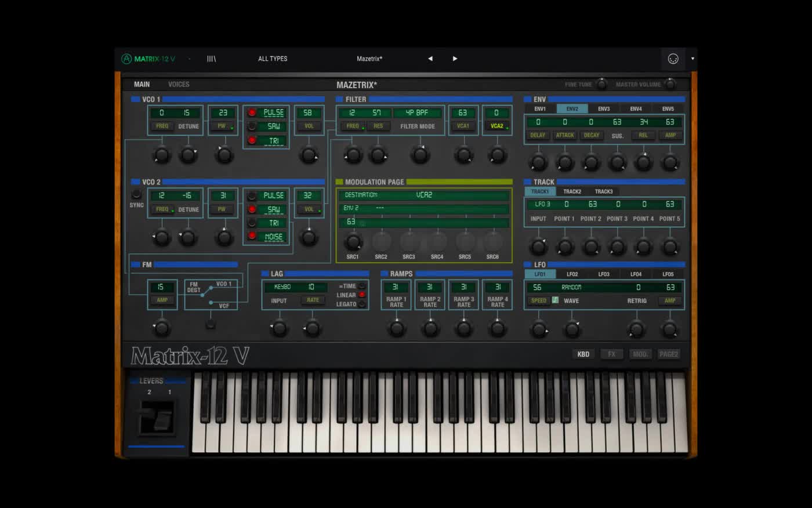
Task: Expand the top-right dropdown arrow
Action: coord(693,59)
